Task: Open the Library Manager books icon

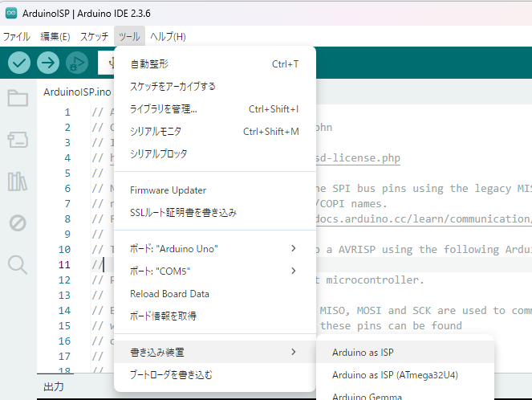Action: coord(17,182)
